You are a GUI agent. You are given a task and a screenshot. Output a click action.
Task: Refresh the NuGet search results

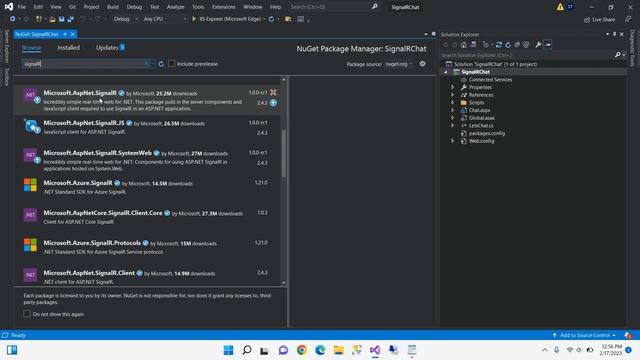point(161,64)
